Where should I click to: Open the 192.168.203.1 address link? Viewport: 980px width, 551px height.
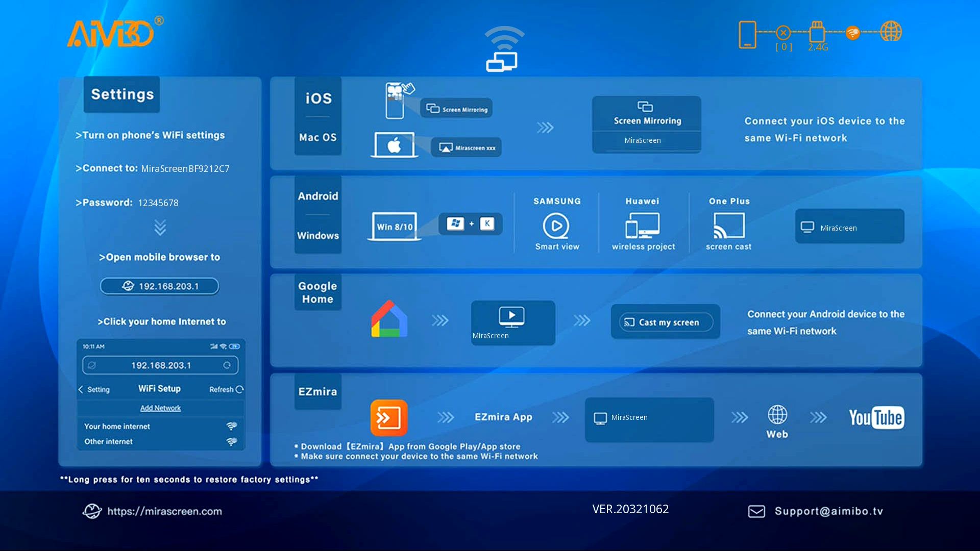[x=159, y=286]
